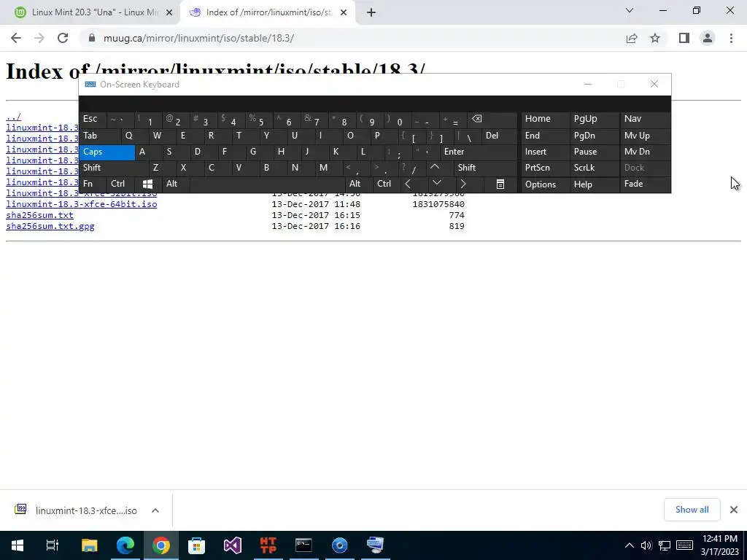The width and height of the screenshot is (747, 560).
Task: Toggle the left Shift key
Action: [x=115, y=168]
